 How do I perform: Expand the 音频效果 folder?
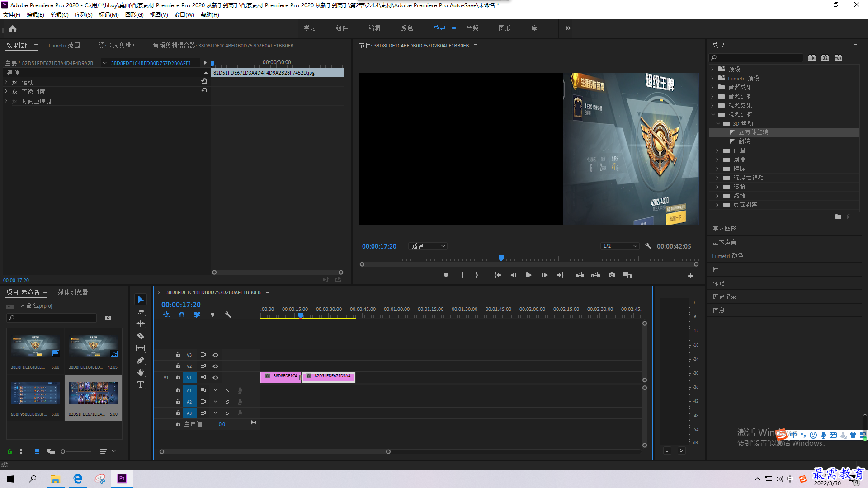712,87
